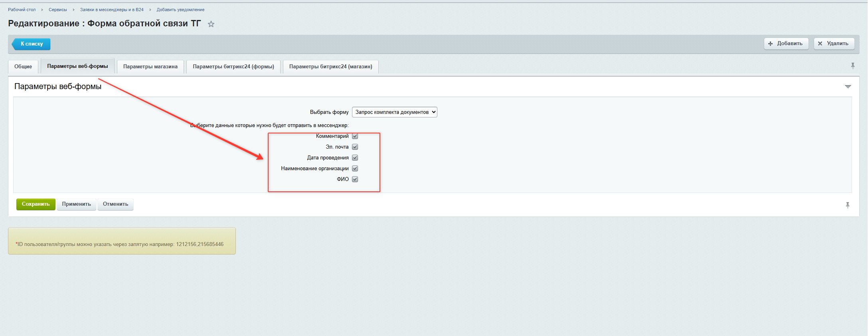Select the Параметры битрикс24 (формы) tab
Viewport: 868px width, 336px height.
coord(233,67)
